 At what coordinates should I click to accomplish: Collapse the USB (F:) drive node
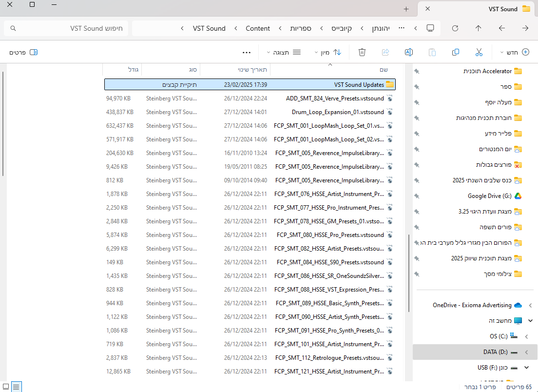[527, 368]
